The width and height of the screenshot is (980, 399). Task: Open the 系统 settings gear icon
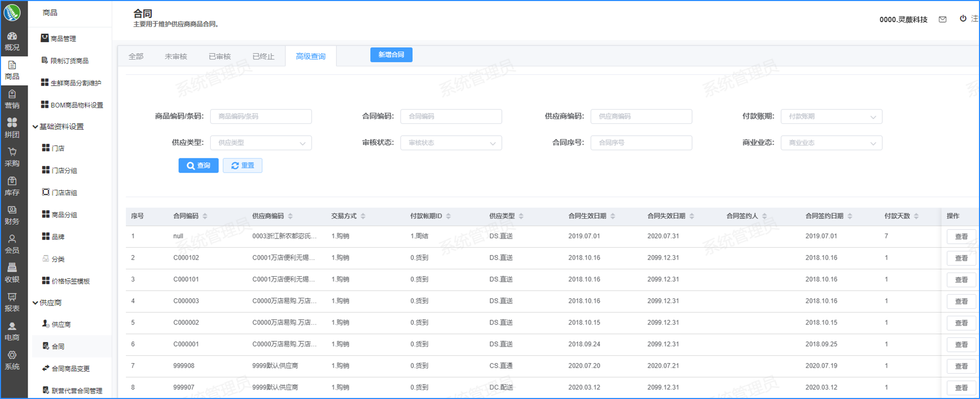[12, 360]
